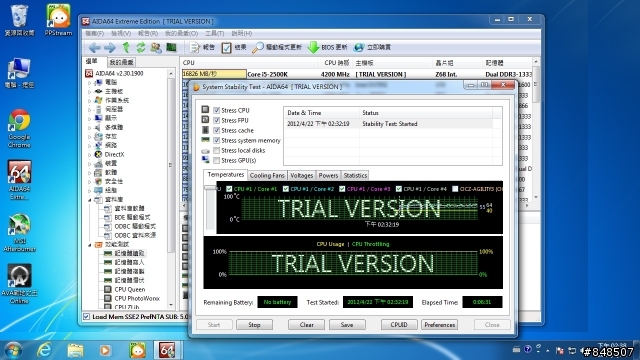Click the icon beside Stress FPU
This screenshot has width=640, height=360.
(205, 120)
